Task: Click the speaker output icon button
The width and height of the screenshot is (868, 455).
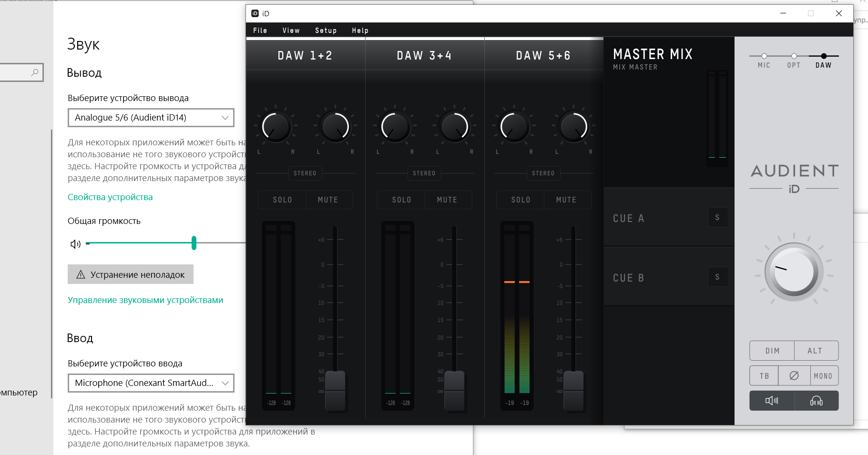Action: [772, 401]
